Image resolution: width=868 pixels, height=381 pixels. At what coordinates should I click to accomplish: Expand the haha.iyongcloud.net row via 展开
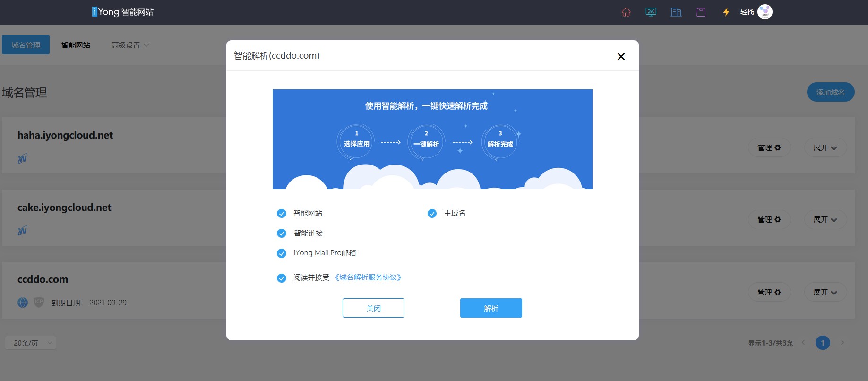[825, 147]
